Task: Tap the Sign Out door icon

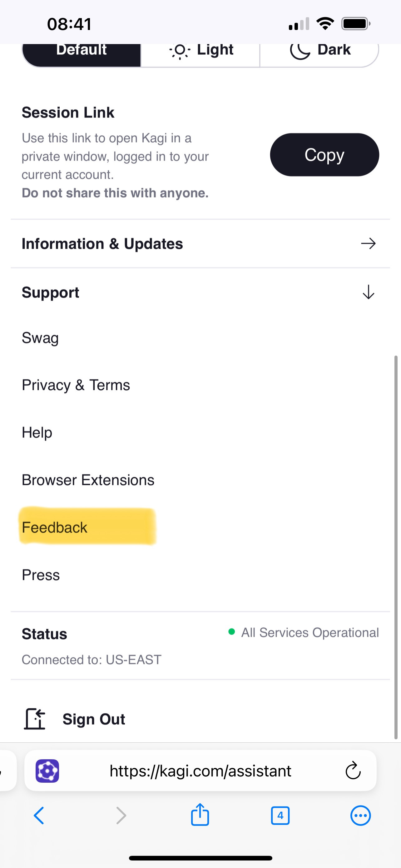Action: 34,719
